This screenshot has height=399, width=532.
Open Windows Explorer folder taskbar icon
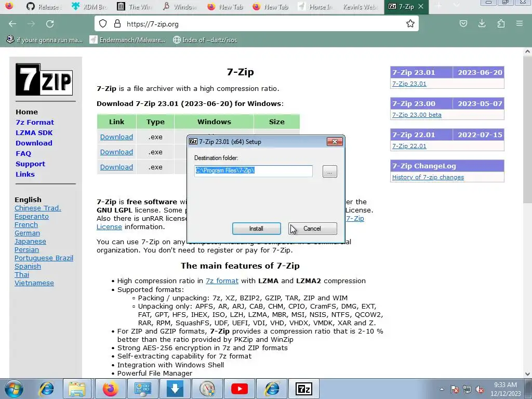[77, 389]
